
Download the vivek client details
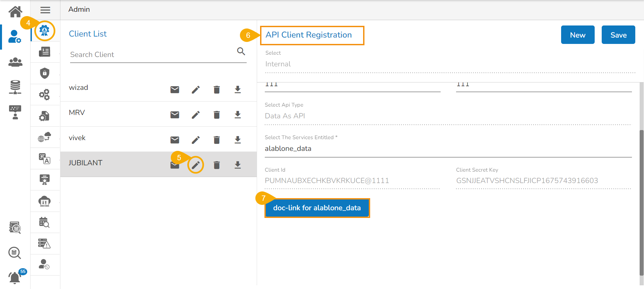[x=238, y=140]
